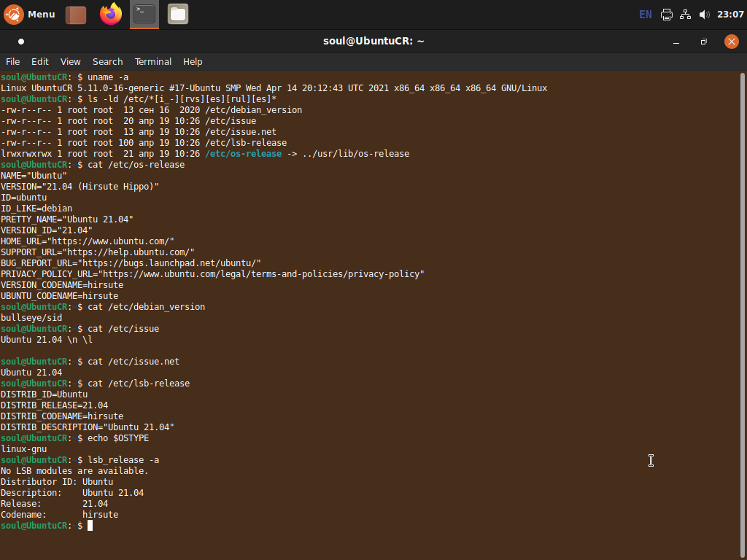747x560 pixels.
Task: Open the Help menu
Action: pos(193,62)
